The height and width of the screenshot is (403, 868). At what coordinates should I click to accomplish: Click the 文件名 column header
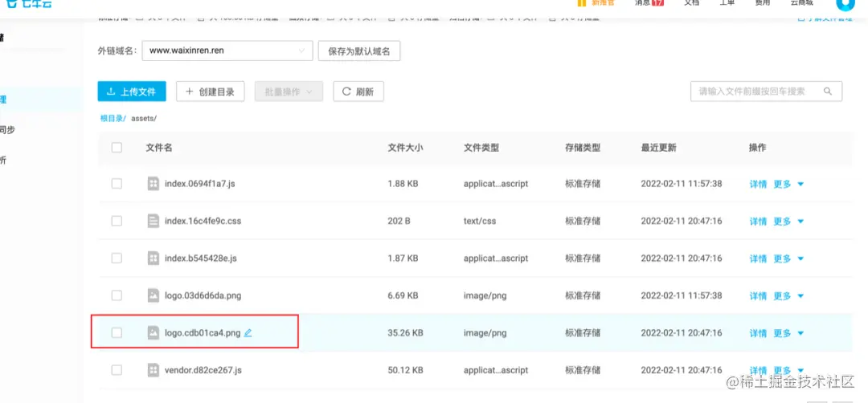[x=159, y=148]
